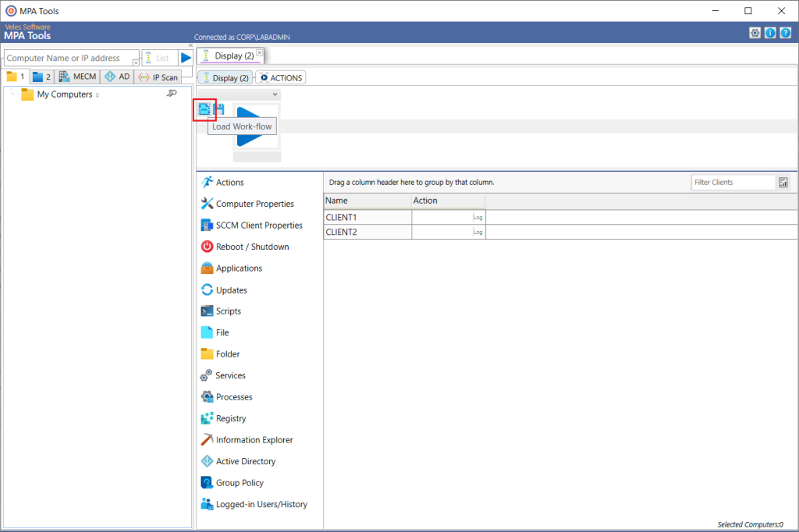The image size is (799, 532).
Task: Click the search icon in My Computers row
Action: [172, 93]
